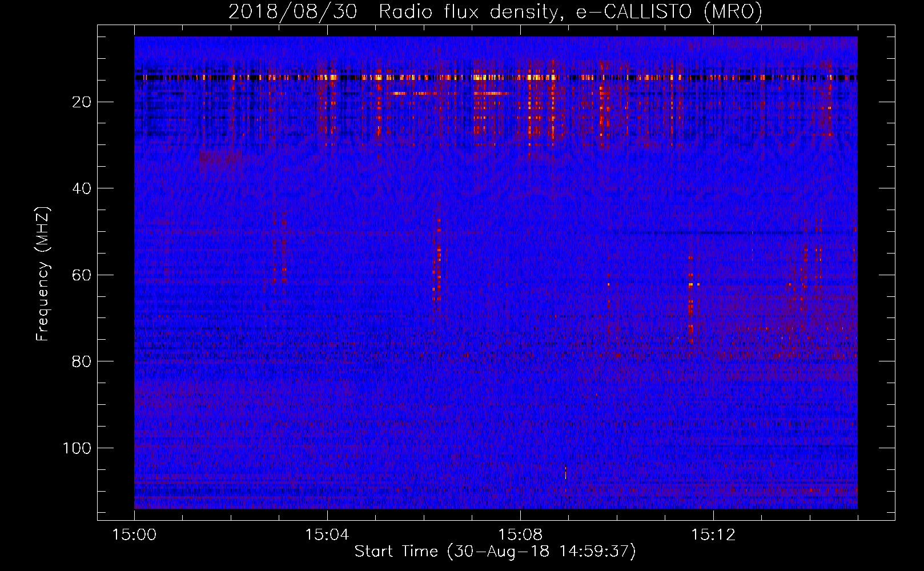Image resolution: width=924 pixels, height=571 pixels.
Task: Click the 15:00 time tick label
Action: tap(134, 534)
